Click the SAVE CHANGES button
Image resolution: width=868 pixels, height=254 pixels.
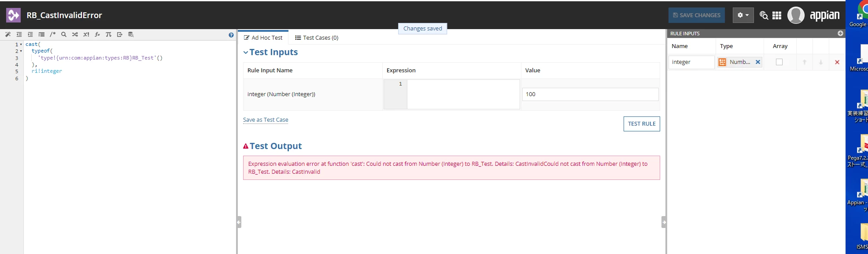[697, 15]
